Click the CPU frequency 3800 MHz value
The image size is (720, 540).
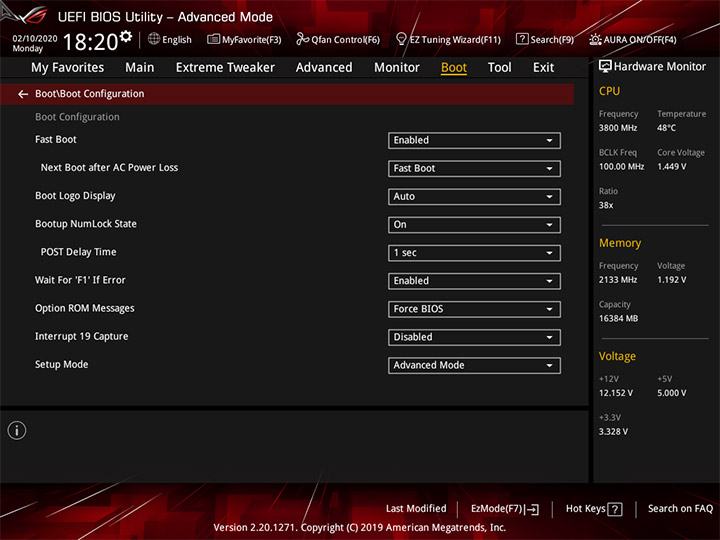point(618,128)
